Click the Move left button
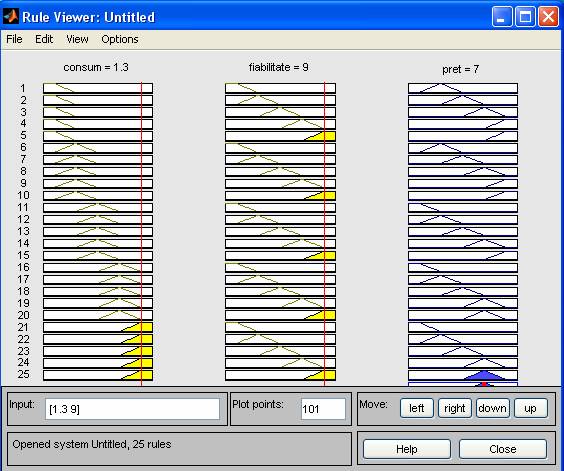Viewport: 564px width, 471px height. click(417, 408)
